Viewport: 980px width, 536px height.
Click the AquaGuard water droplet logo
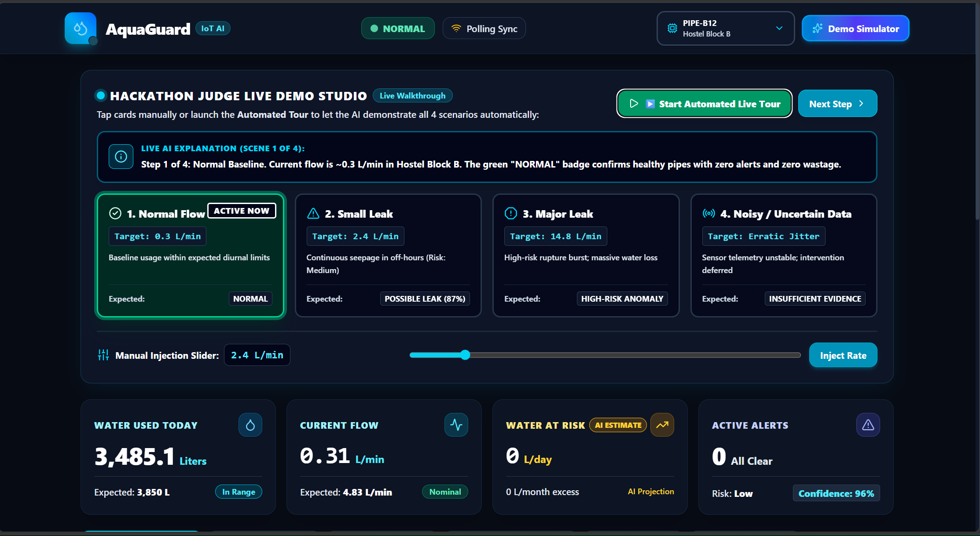click(81, 28)
